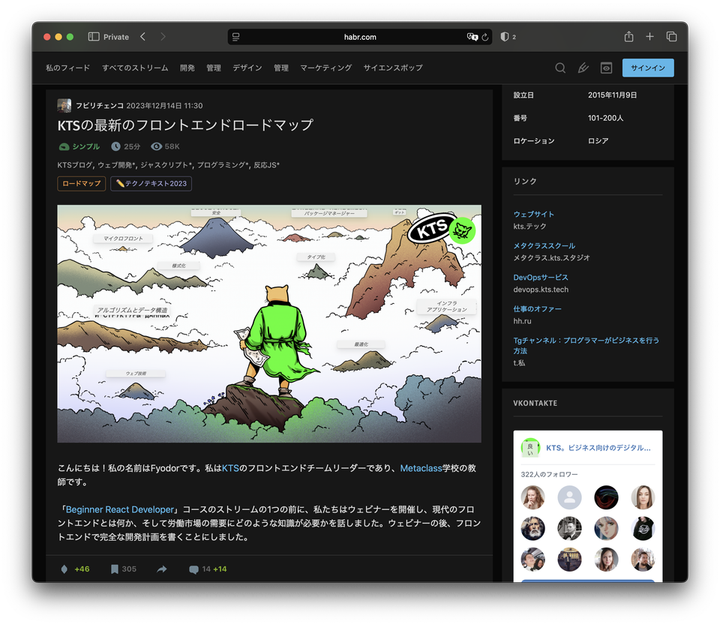
Task: Open the ウェブサイト sidebar link
Action: click(534, 214)
